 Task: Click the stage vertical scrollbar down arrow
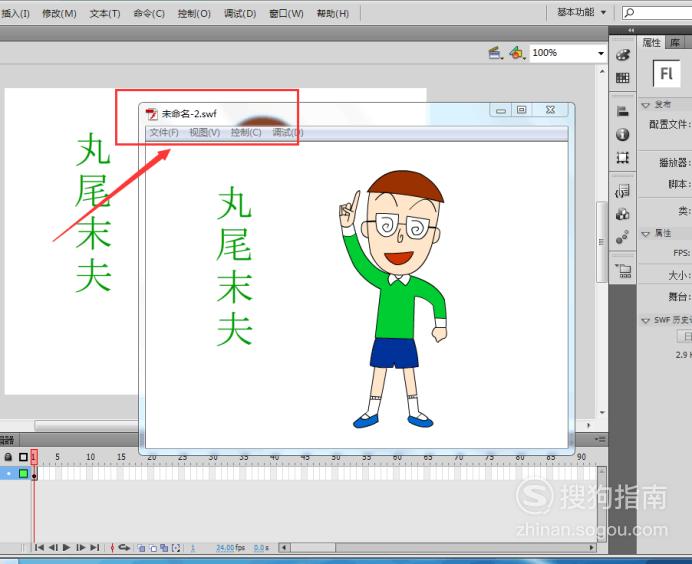[x=602, y=413]
